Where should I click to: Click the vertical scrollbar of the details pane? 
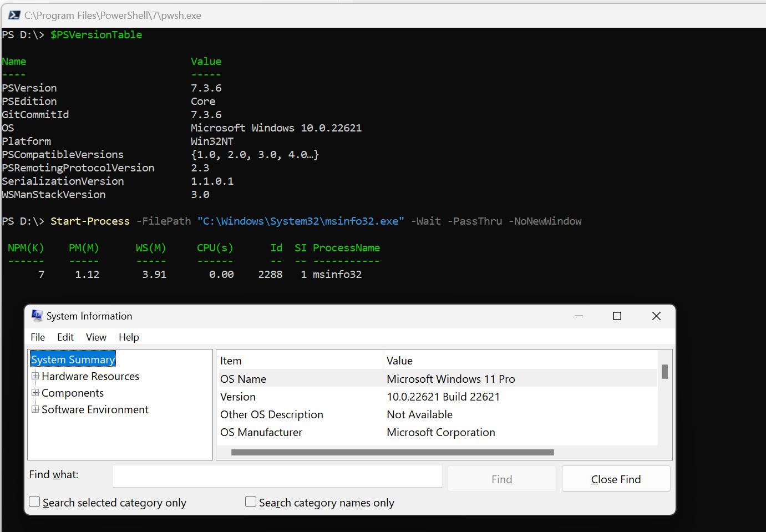click(664, 372)
